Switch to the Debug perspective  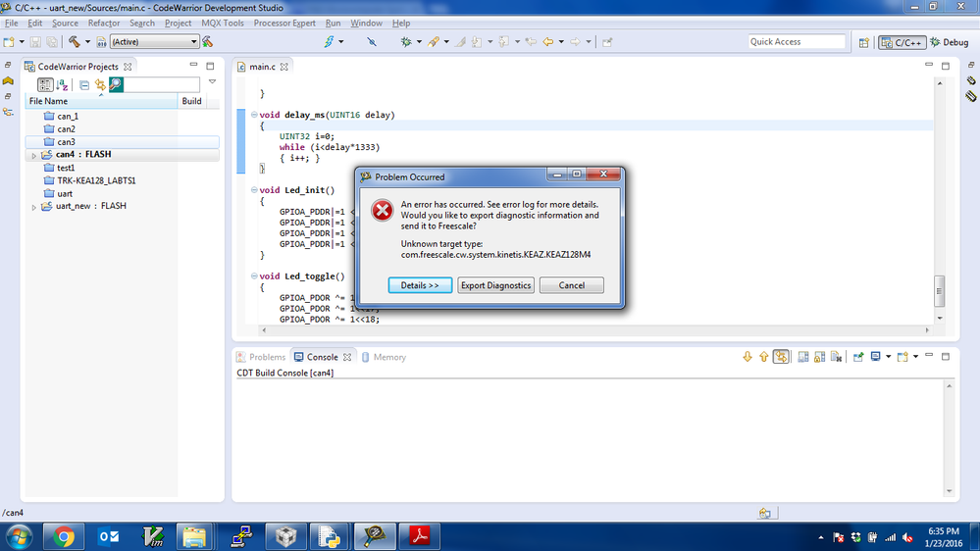pyautogui.click(x=950, y=42)
